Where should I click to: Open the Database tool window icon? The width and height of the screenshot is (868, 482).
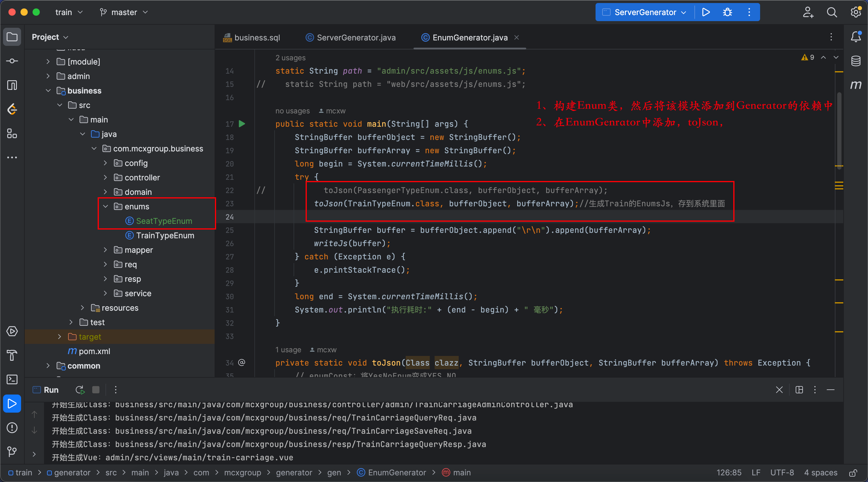[856, 61]
